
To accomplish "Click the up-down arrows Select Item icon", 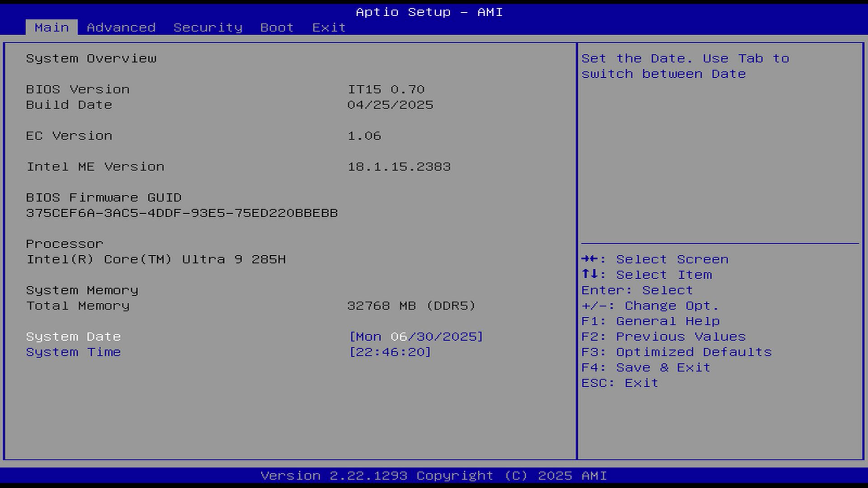I will click(590, 274).
